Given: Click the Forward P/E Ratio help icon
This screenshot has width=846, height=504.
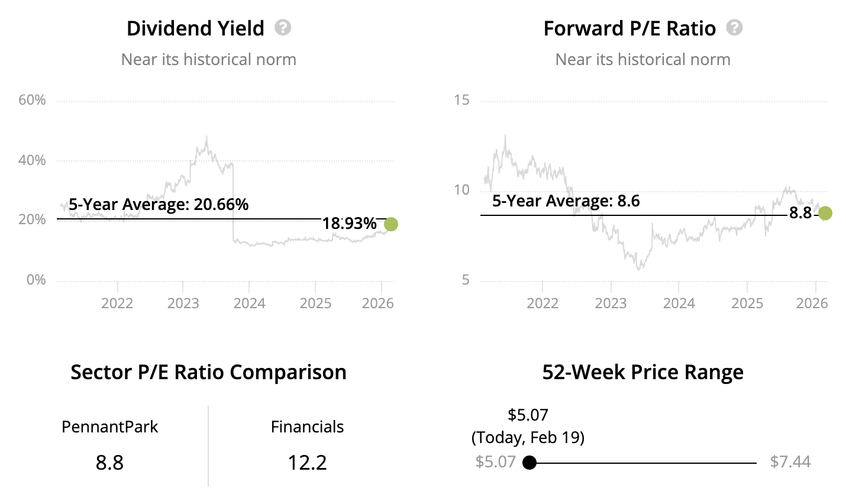Looking at the screenshot, I should coord(734,28).
